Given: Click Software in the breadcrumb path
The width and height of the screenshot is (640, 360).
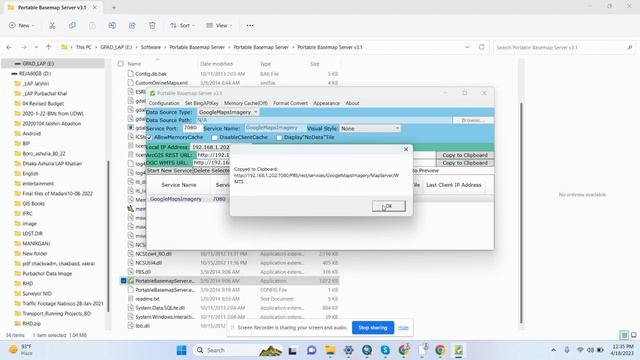Looking at the screenshot, I should coord(151,47).
